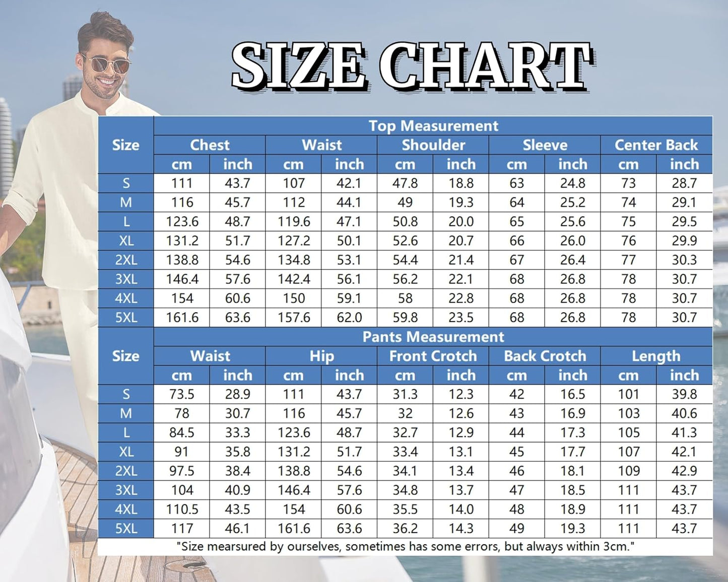Click the Top Measurement header
Image resolution: width=728 pixels, height=582 pixels.
coord(433,126)
